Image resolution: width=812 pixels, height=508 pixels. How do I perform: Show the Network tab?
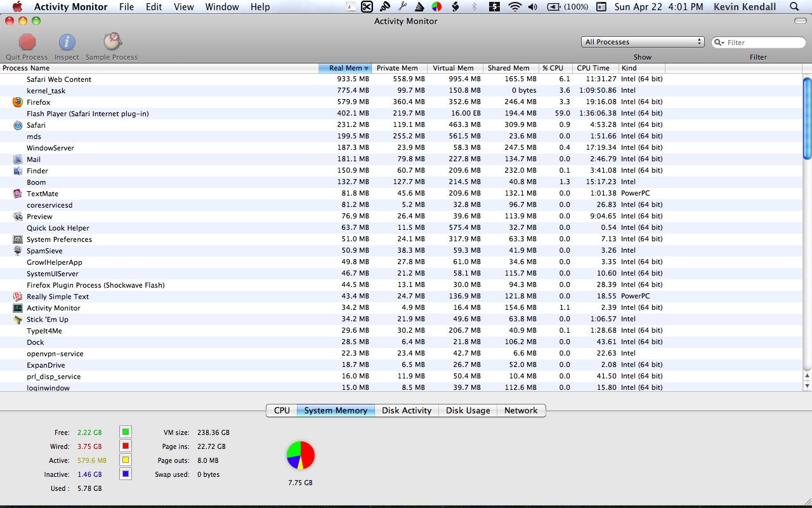[521, 411]
